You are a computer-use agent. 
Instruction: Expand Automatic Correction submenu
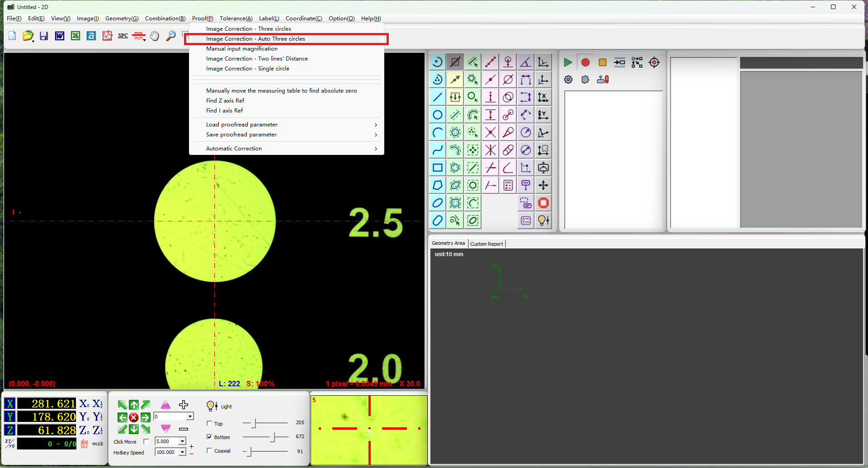click(287, 149)
